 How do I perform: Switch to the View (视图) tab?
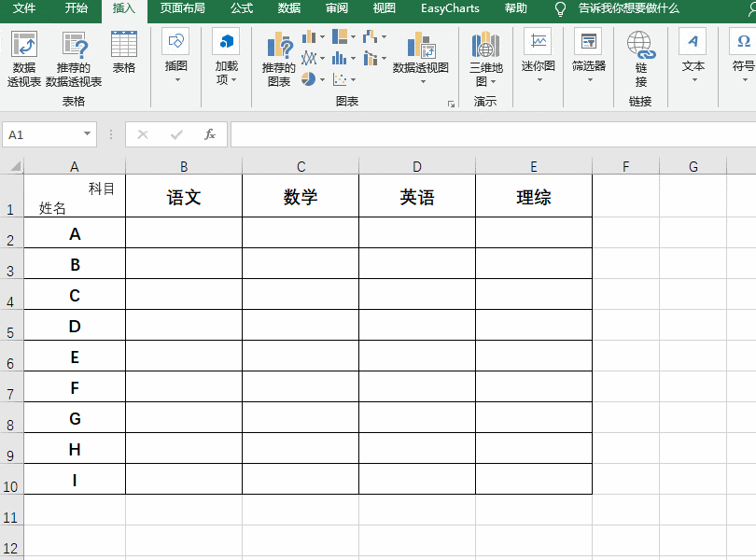(385, 8)
